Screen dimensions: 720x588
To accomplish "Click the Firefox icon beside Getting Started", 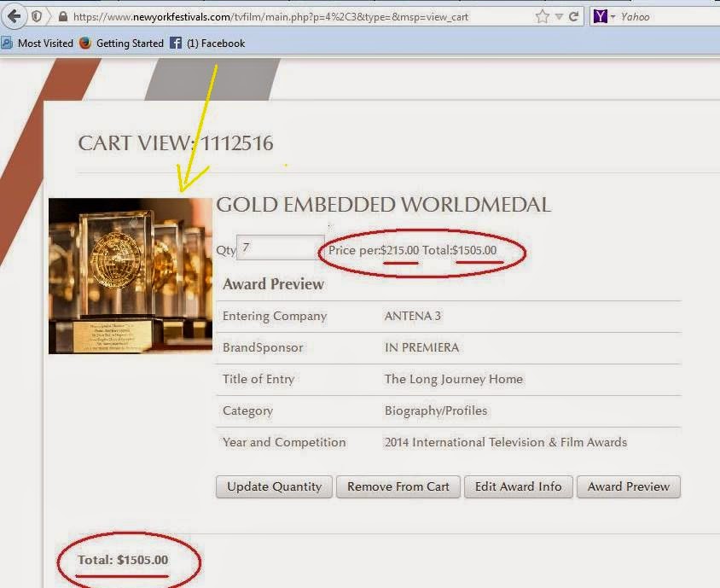I will (85, 43).
